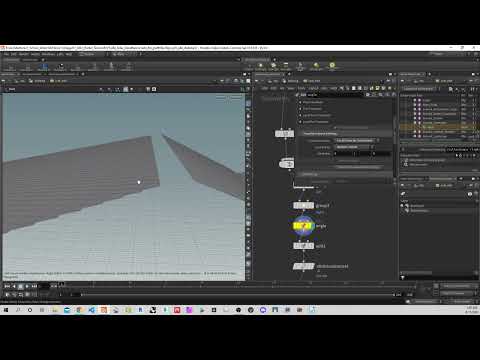Jump to first frame in playbar

[7, 286]
